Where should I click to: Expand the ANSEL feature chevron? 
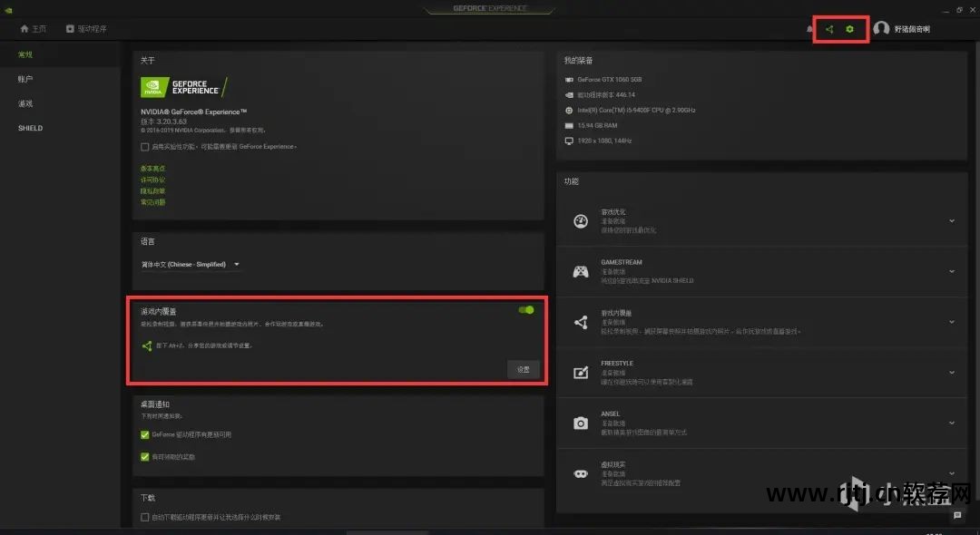(952, 423)
